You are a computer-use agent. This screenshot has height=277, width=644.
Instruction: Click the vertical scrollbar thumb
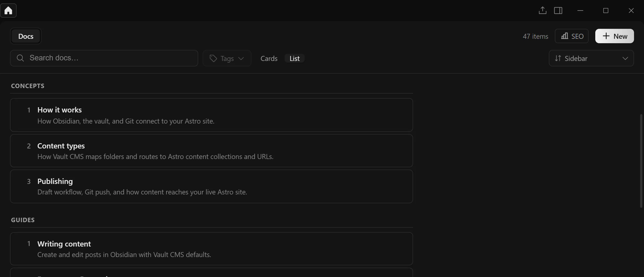[641, 161]
